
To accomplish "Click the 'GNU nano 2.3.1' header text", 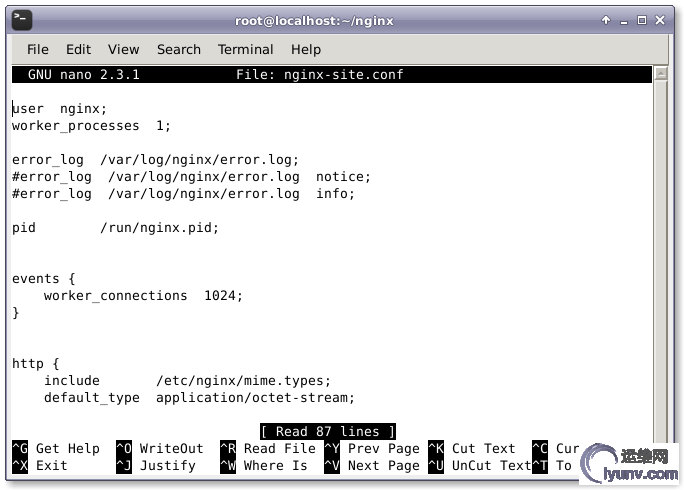I will coord(84,75).
